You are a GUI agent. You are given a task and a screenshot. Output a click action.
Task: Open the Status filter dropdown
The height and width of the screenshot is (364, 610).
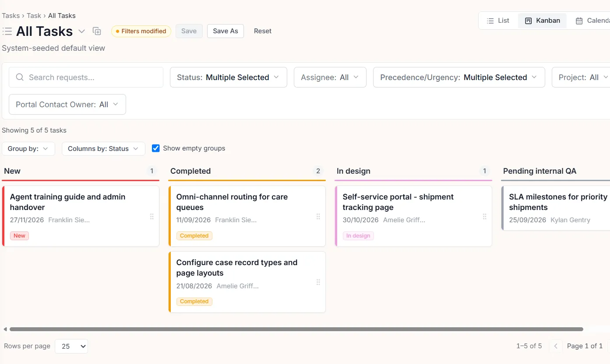tap(228, 77)
